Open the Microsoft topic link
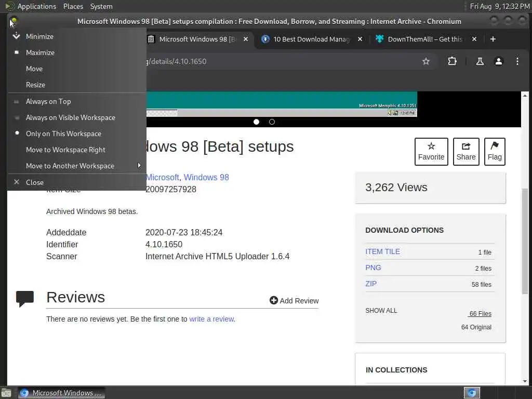The width and height of the screenshot is (532, 399). coord(163,178)
